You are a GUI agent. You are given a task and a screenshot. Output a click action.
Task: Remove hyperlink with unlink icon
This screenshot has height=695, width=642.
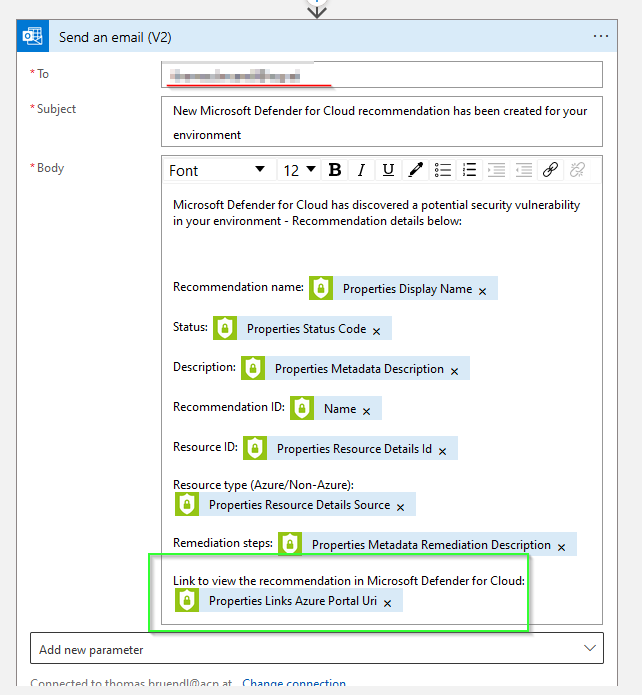577,170
